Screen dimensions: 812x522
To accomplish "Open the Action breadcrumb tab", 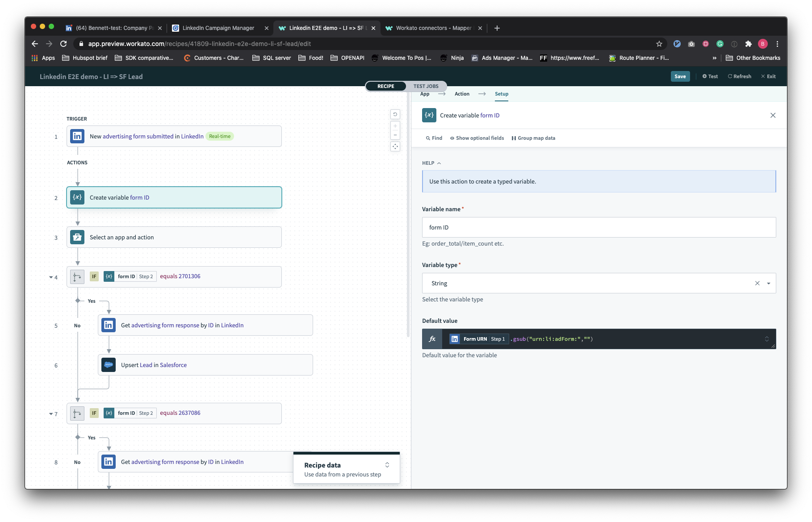I will [x=462, y=94].
